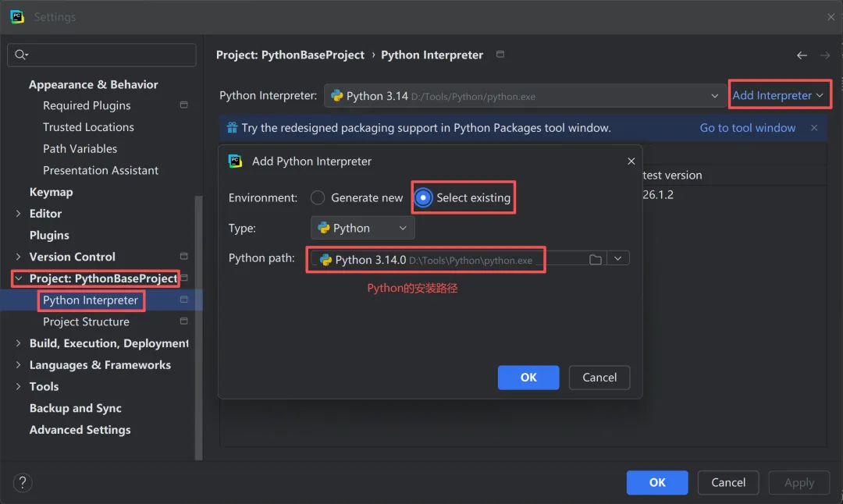Click OK in Add Python Interpreter dialog
Viewport: 843px width, 504px height.
click(x=528, y=377)
